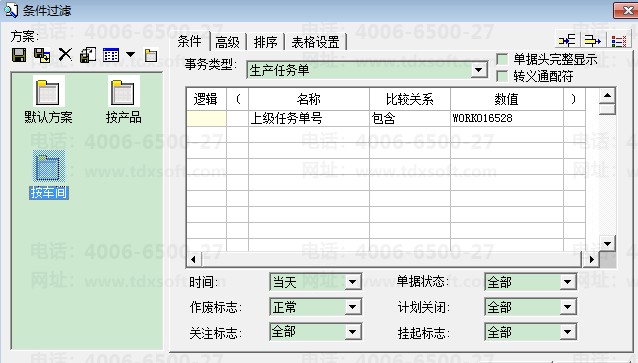Click the 比较关系 column header

[x=410, y=99]
